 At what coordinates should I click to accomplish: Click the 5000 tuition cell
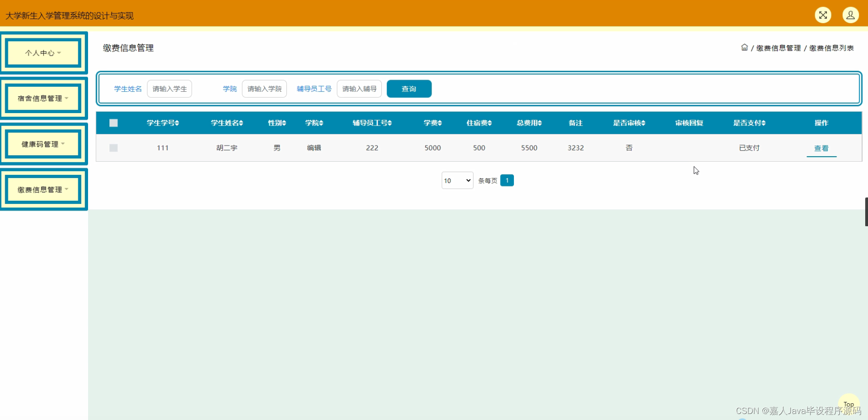pyautogui.click(x=432, y=148)
